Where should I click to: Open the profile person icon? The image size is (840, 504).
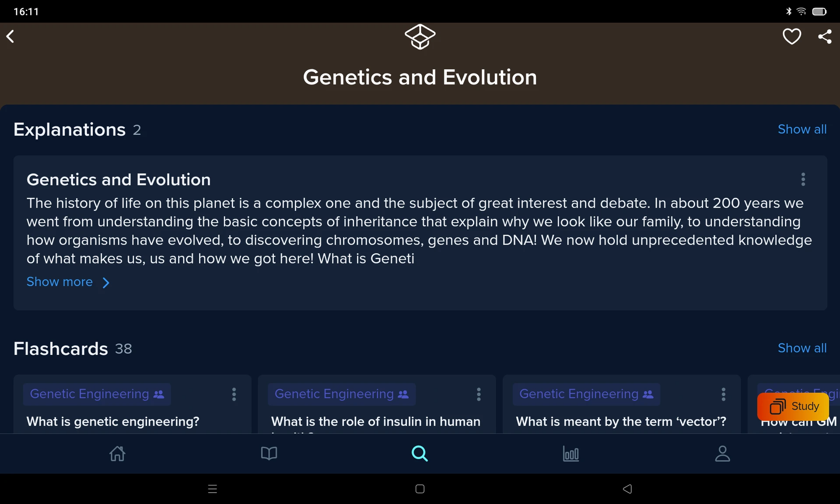722,453
